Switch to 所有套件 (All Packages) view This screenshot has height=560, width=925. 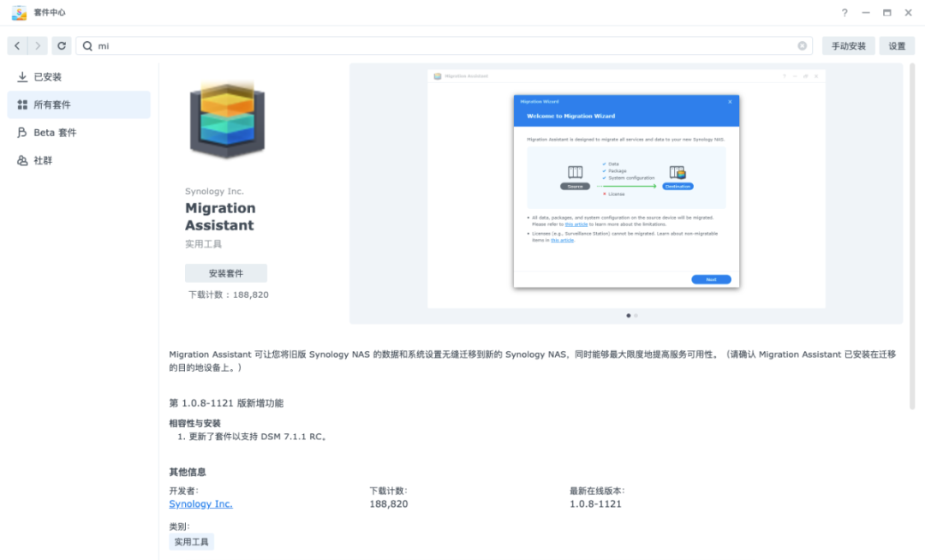54,104
